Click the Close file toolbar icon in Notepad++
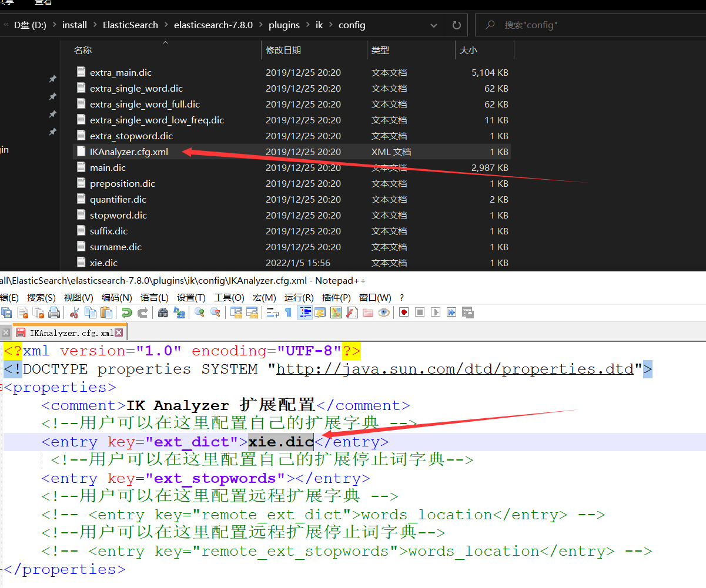Viewport: 706px width, 588px height. coord(23,313)
